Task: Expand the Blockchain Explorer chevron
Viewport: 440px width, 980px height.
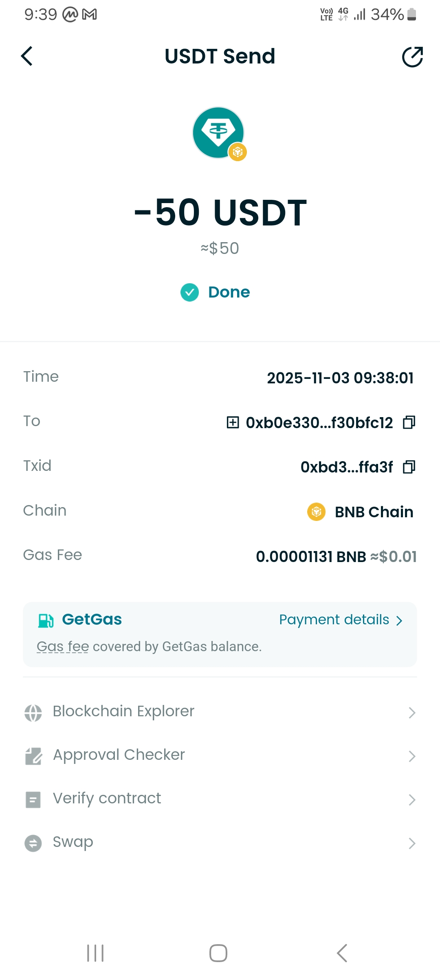Action: pyautogui.click(x=412, y=713)
